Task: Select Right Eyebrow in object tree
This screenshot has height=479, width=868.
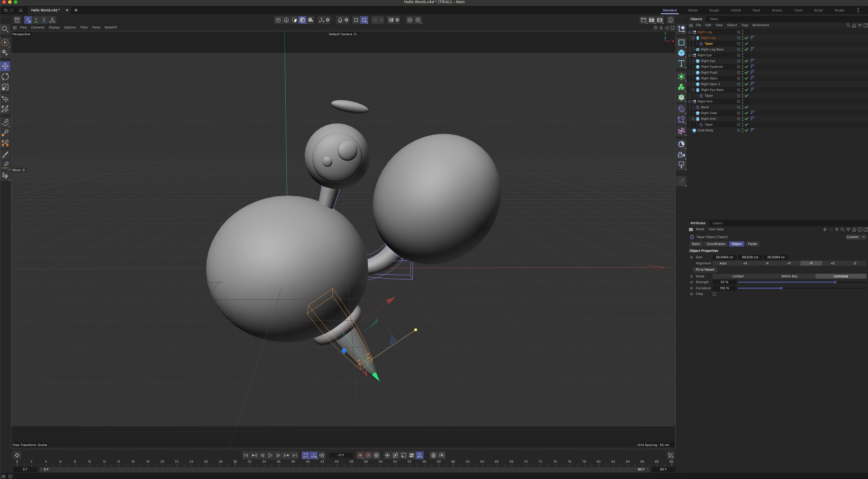Action: [x=712, y=67]
